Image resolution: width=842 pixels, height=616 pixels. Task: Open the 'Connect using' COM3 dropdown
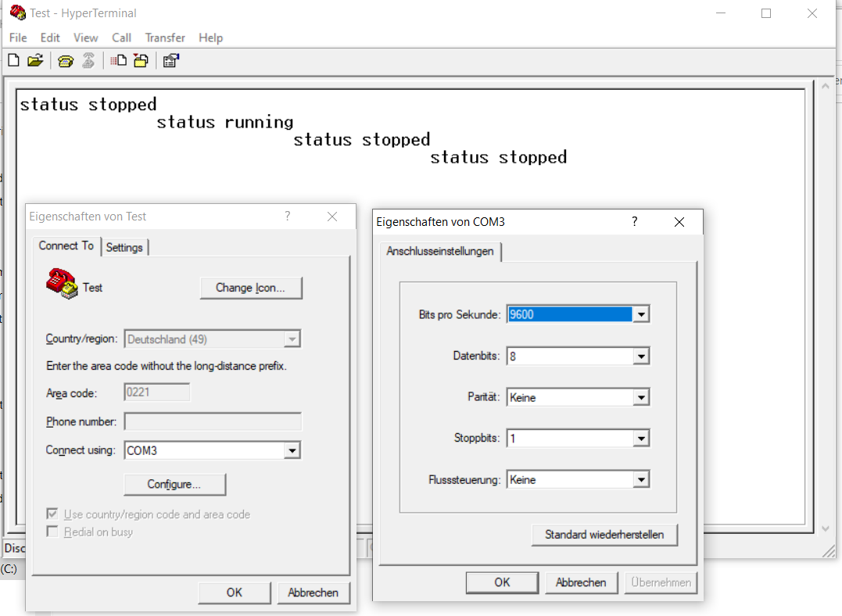pos(292,450)
